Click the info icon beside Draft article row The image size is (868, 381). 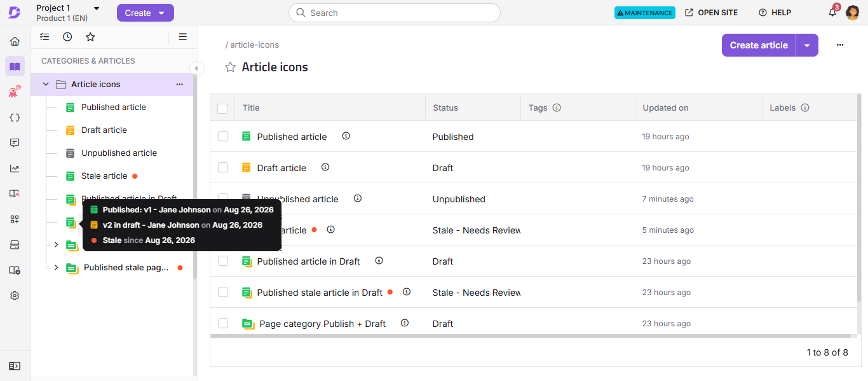pos(325,167)
